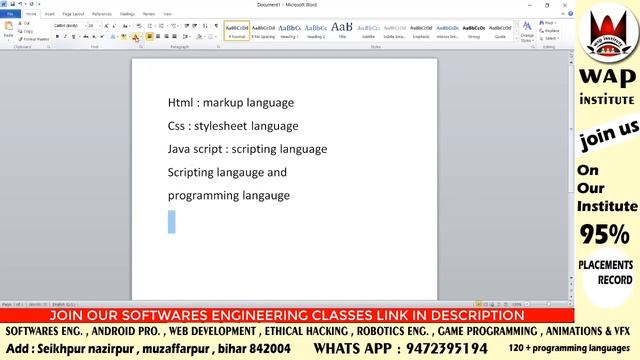
Task: Open the File tab
Action: tap(10, 14)
